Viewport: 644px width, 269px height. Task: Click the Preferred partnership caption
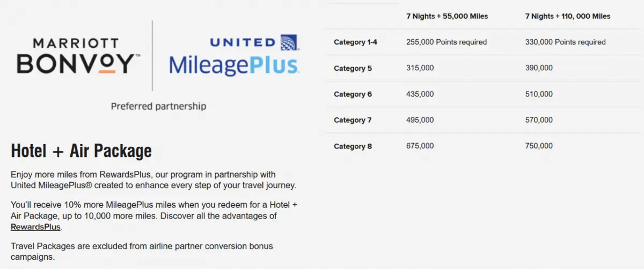[158, 106]
